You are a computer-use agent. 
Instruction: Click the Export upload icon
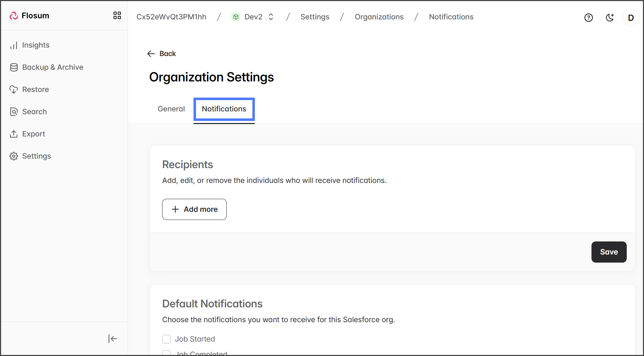(14, 134)
